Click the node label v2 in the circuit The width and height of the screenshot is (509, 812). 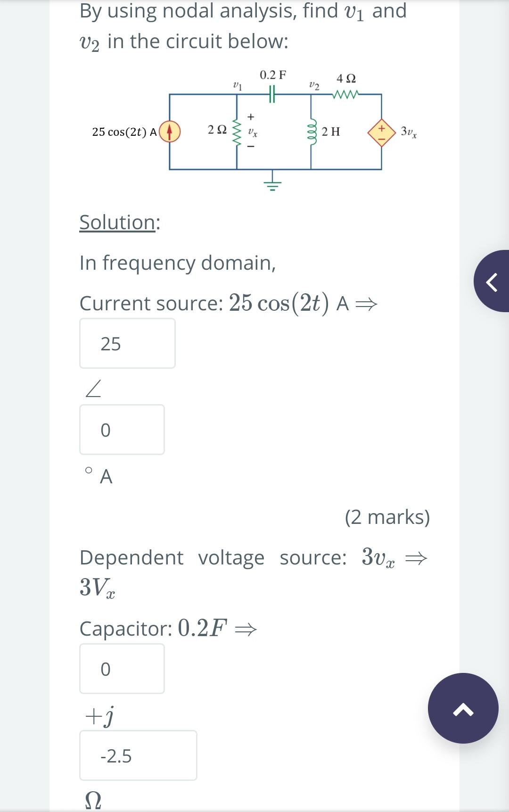(313, 86)
